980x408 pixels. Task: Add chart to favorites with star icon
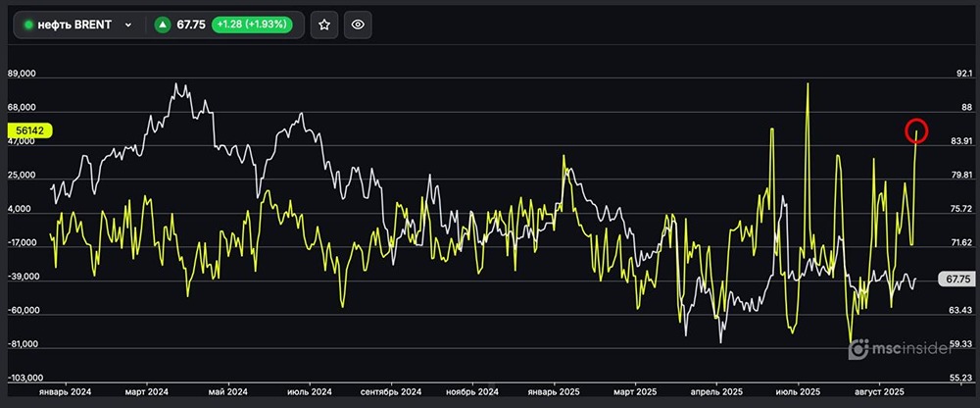(324, 25)
